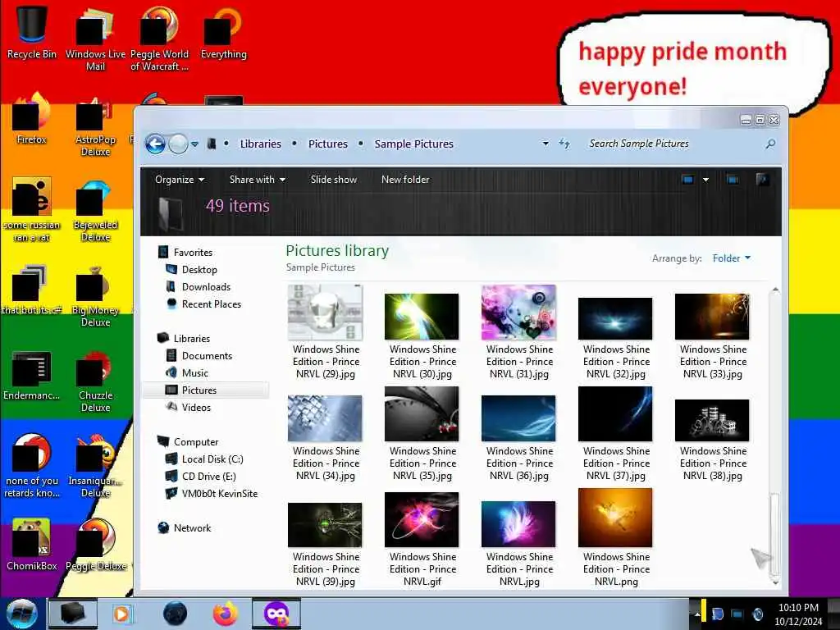Select Network in the navigation pane

click(x=192, y=528)
